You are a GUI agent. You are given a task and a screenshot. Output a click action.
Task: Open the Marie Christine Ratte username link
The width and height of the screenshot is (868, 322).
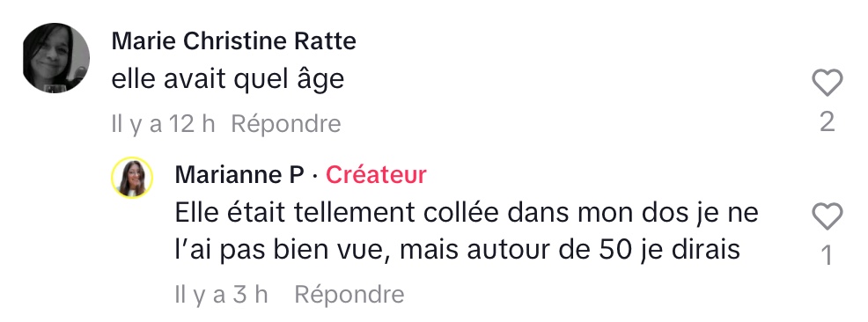pyautogui.click(x=233, y=41)
